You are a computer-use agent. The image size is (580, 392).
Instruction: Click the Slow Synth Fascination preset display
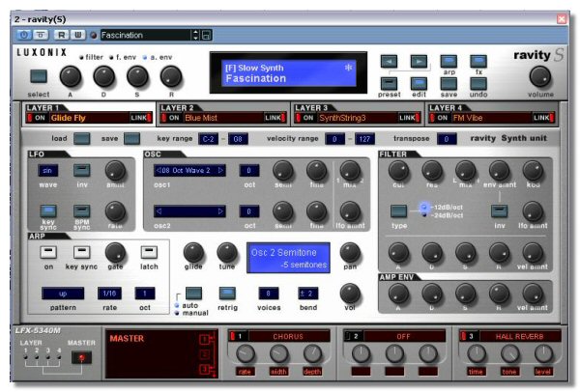point(288,72)
